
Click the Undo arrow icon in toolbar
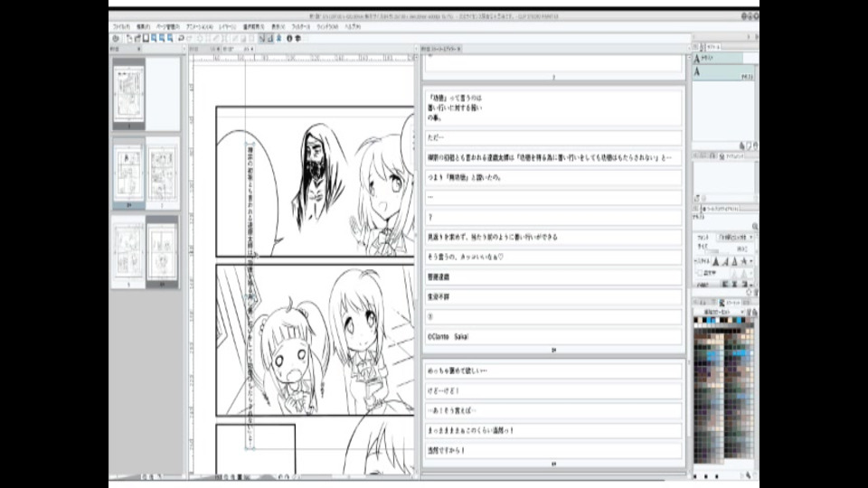pyautogui.click(x=181, y=38)
